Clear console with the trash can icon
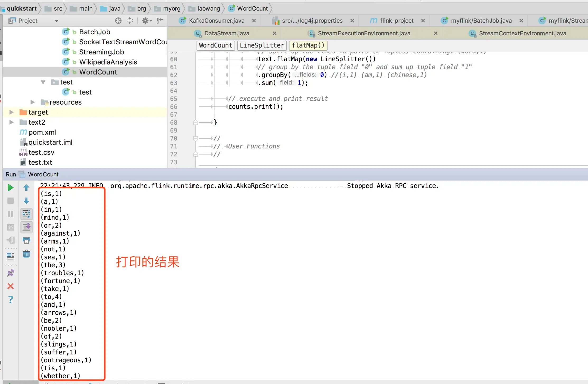 26,254
